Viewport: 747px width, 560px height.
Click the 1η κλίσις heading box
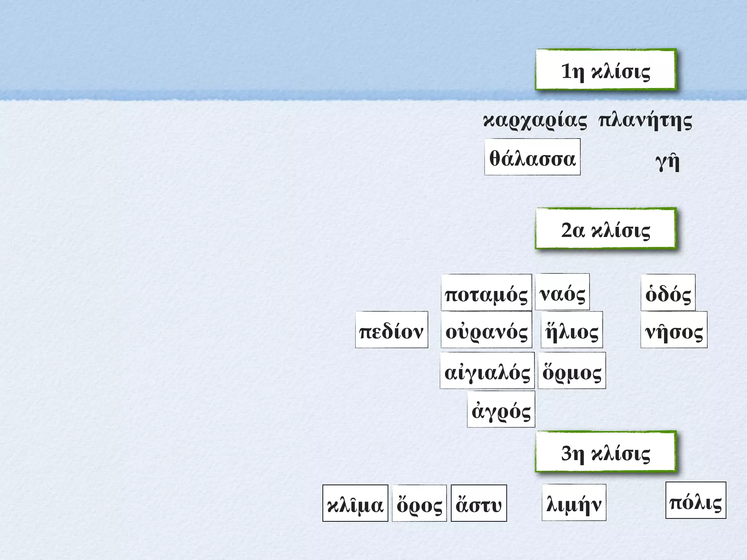[x=605, y=70]
